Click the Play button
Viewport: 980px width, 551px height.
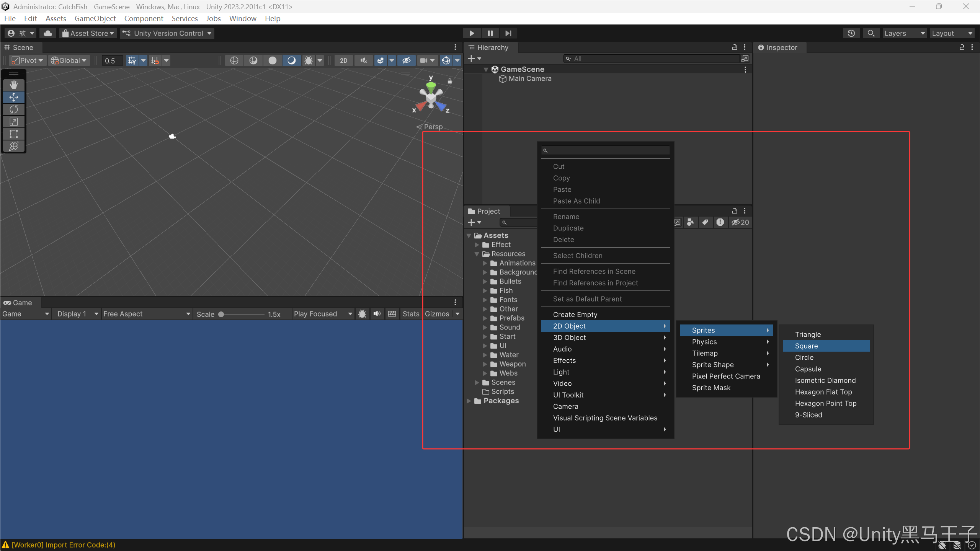pyautogui.click(x=472, y=33)
